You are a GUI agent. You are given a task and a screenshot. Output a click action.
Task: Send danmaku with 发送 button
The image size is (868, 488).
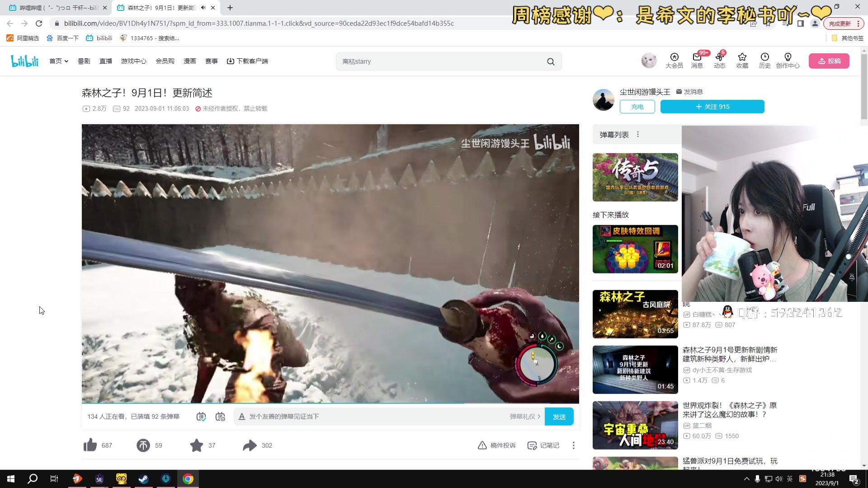coord(559,417)
